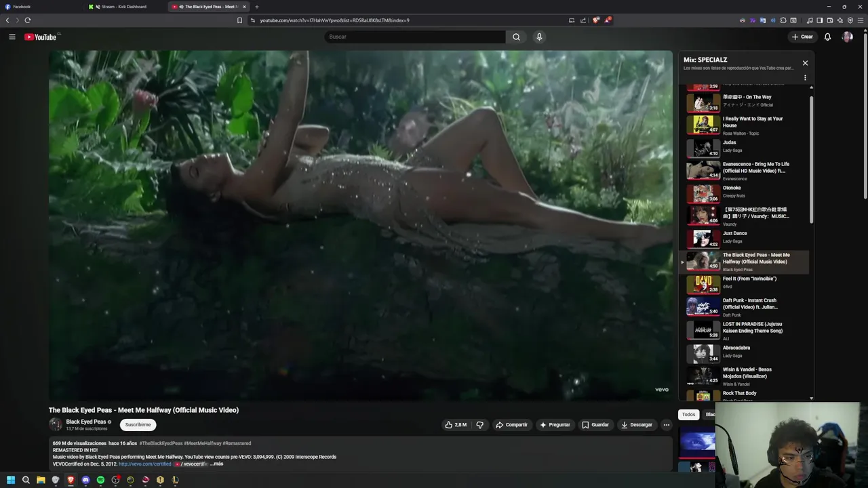The image size is (868, 488).
Task: Expand the description with ...más
Action: click(216, 464)
